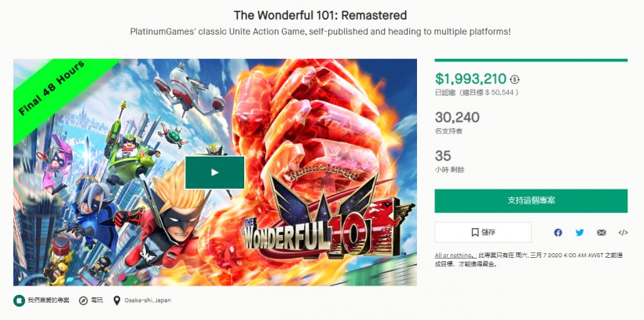644x320 pixels.
Task: Back the project with the green 支持這個專案 button
Action: (531, 200)
